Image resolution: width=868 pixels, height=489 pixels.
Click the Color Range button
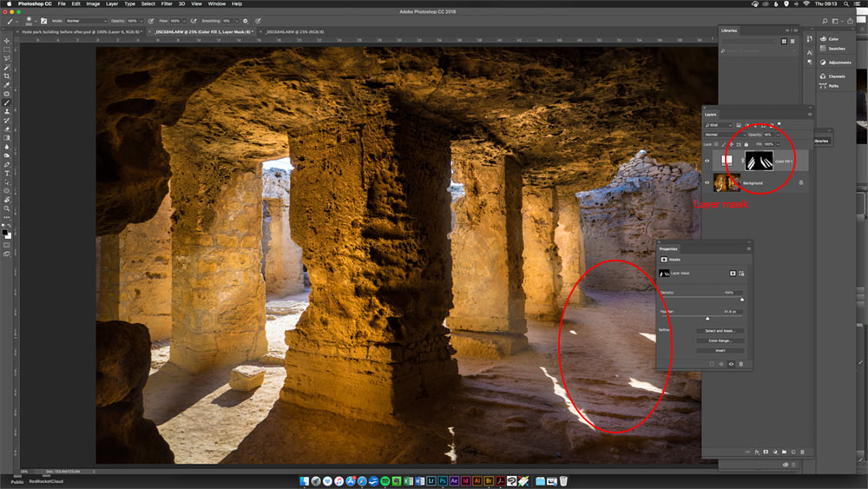[x=720, y=340]
